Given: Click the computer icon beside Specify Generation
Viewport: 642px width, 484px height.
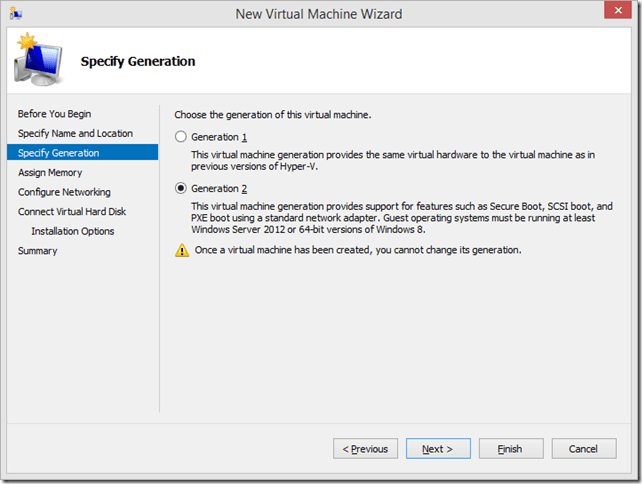Looking at the screenshot, I should click(36, 62).
